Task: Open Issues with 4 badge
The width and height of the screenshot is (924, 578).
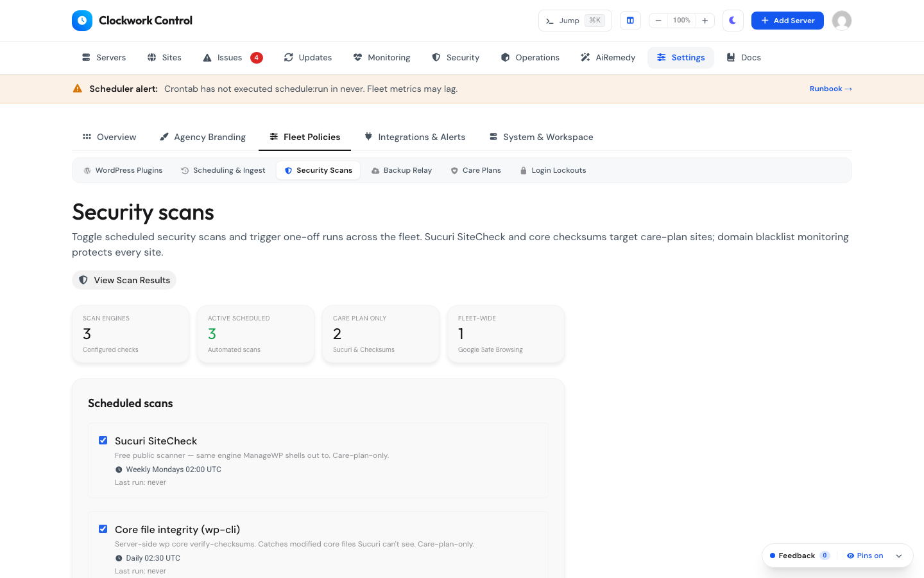Action: point(232,58)
